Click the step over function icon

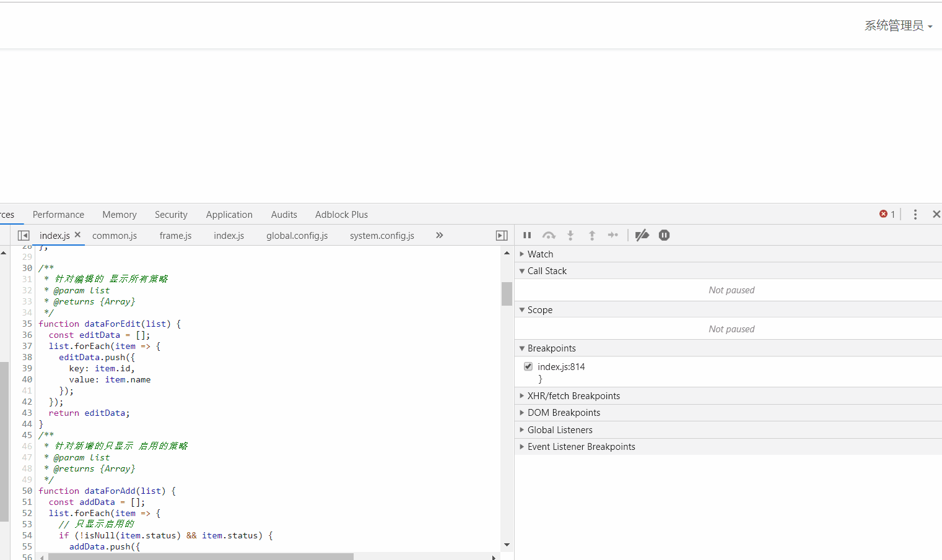549,235
